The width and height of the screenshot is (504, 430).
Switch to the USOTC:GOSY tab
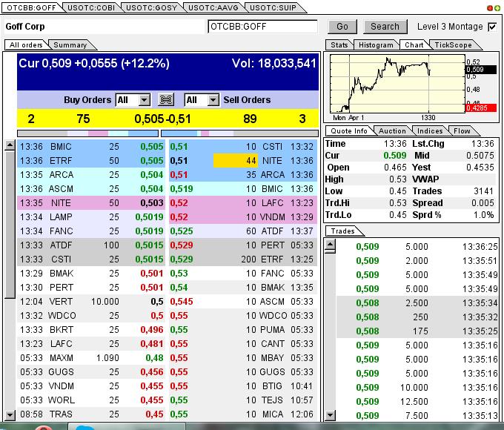[151, 7]
